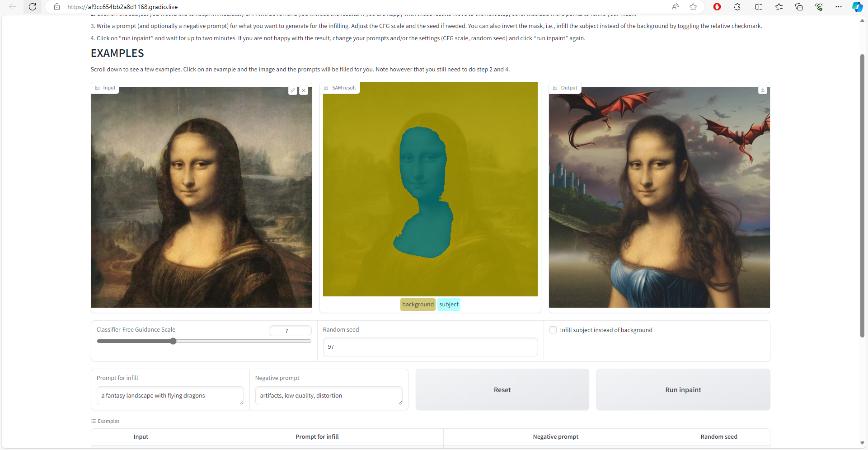Click the guidance scale number field
868x450 pixels.
click(290, 331)
